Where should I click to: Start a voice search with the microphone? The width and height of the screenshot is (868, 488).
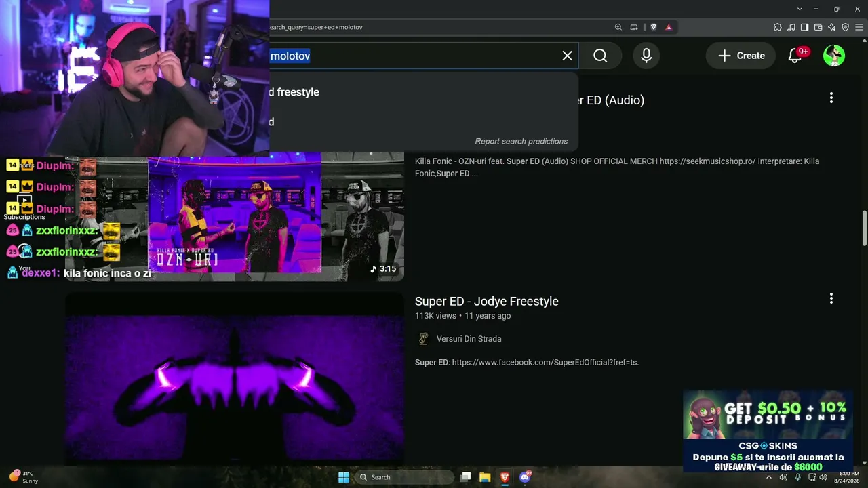click(646, 56)
